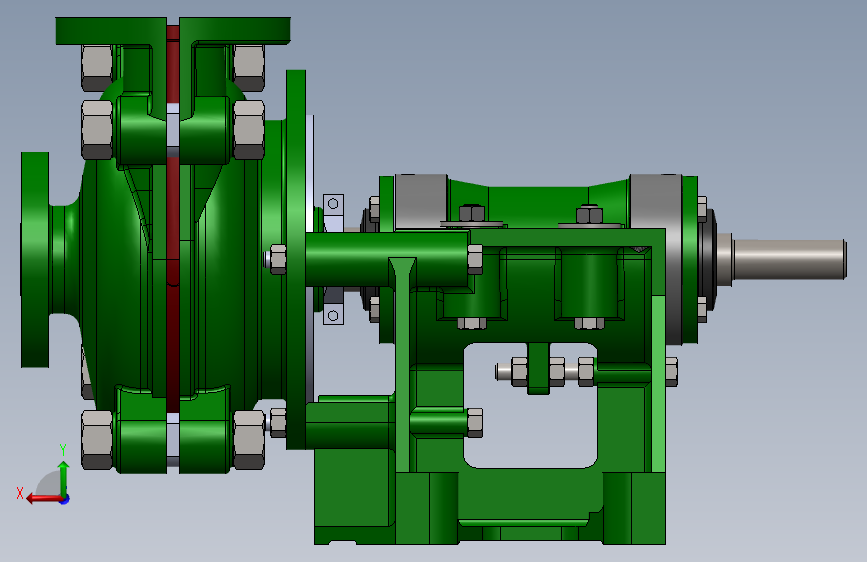Click the blue Z axis dot of the triad

click(x=65, y=499)
